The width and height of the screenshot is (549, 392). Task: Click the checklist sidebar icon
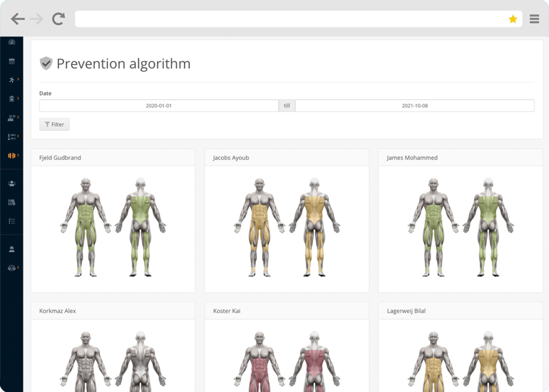(12, 220)
